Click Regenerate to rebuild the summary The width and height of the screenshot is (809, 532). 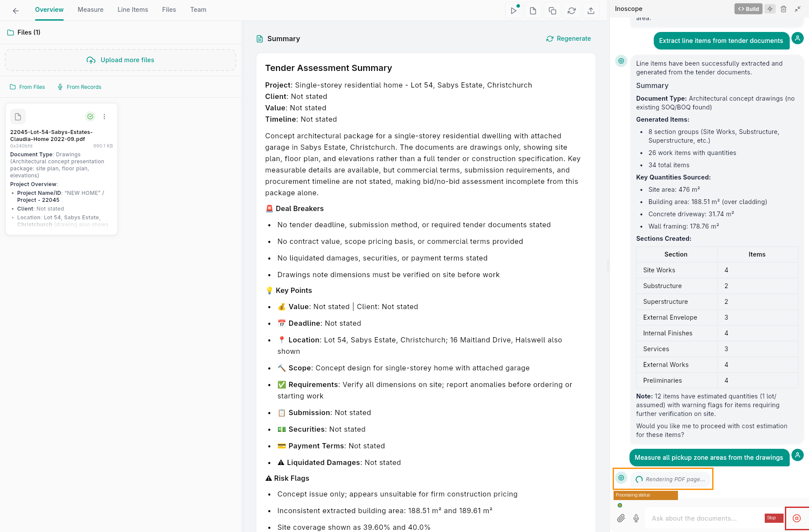pos(568,39)
